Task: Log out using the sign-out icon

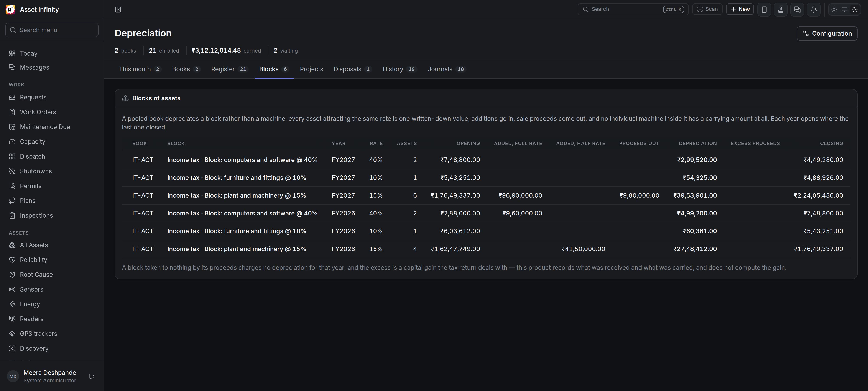Action: point(92,376)
